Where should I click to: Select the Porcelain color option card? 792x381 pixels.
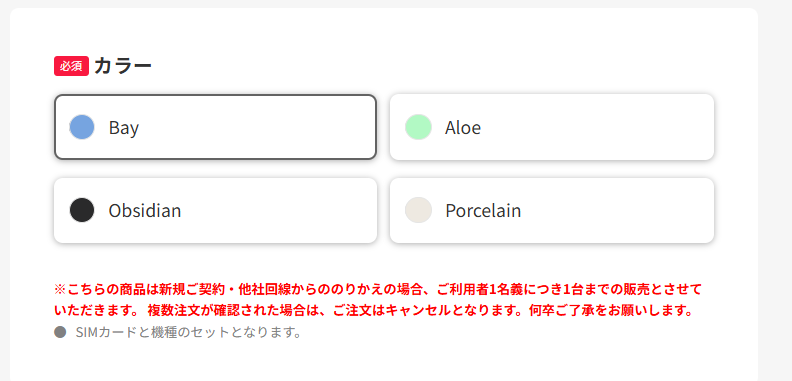pyautogui.click(x=552, y=210)
